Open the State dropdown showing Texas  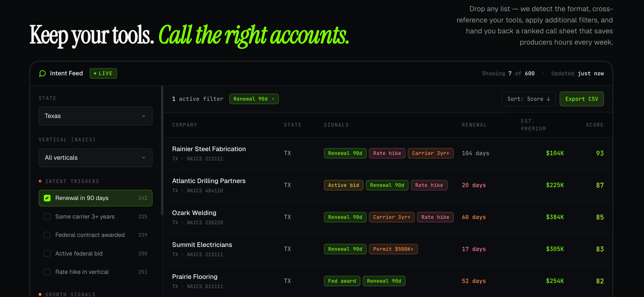point(96,116)
